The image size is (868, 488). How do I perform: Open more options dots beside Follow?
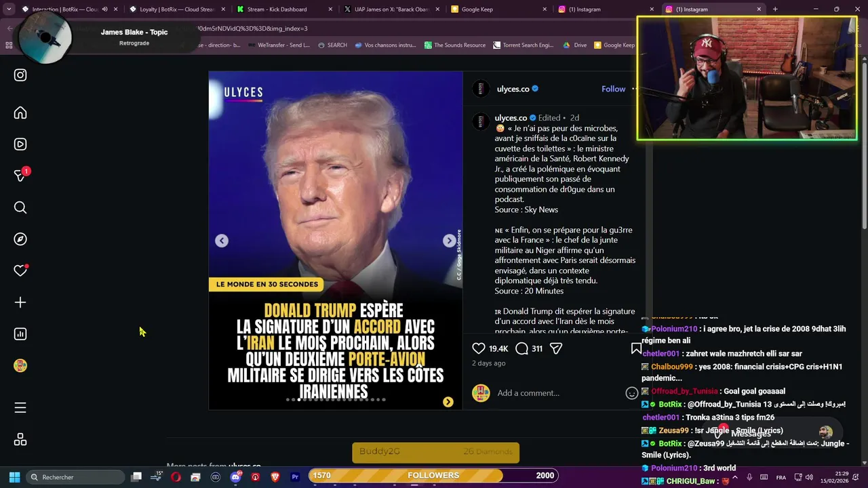(x=634, y=89)
